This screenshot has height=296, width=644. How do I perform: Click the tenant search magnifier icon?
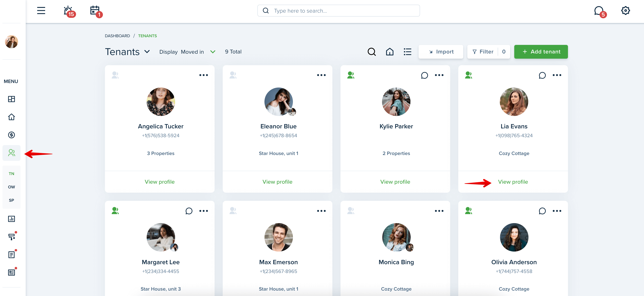pos(371,52)
